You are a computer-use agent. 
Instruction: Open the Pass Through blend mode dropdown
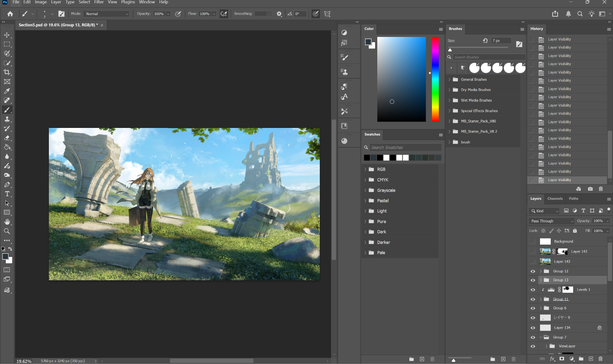pyautogui.click(x=552, y=221)
